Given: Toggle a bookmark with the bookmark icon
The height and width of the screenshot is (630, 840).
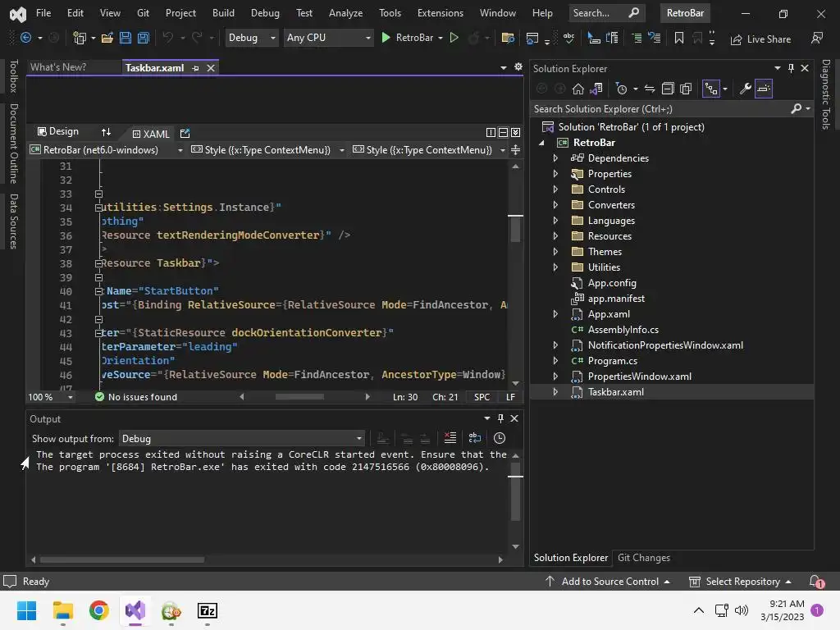Looking at the screenshot, I should [678, 38].
